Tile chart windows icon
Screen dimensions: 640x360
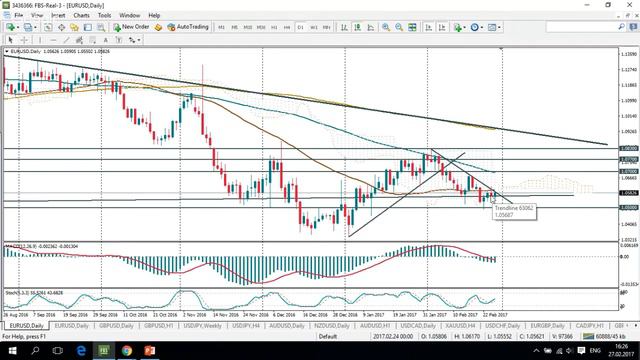[412, 27]
